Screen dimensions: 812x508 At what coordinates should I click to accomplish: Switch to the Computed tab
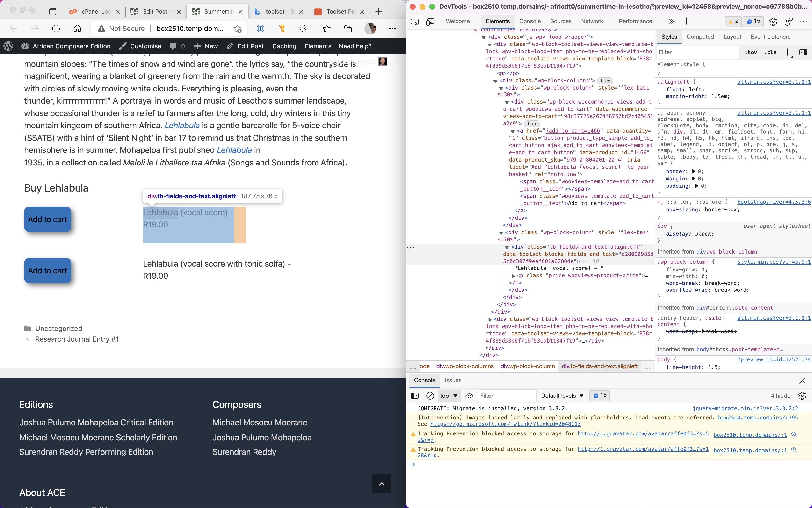[700, 37]
